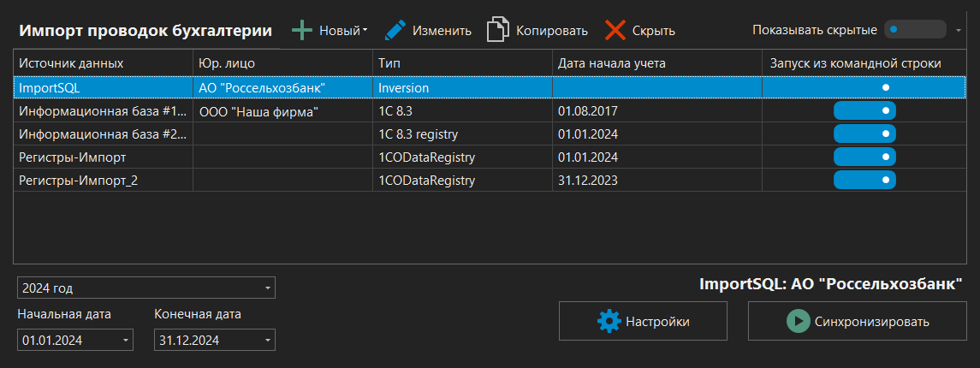This screenshot has width=980, height=368.
Task: Toggle the Показывать скрытые switch
Action: tap(915, 29)
